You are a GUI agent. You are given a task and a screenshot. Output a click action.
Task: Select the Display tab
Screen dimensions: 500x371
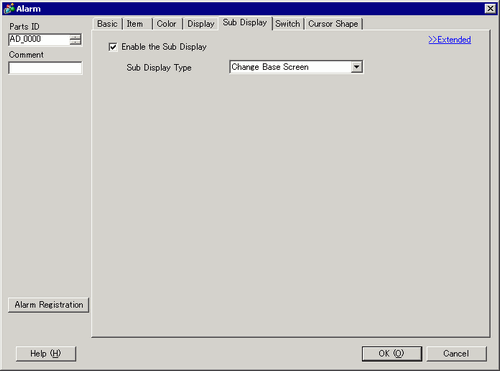coord(201,24)
